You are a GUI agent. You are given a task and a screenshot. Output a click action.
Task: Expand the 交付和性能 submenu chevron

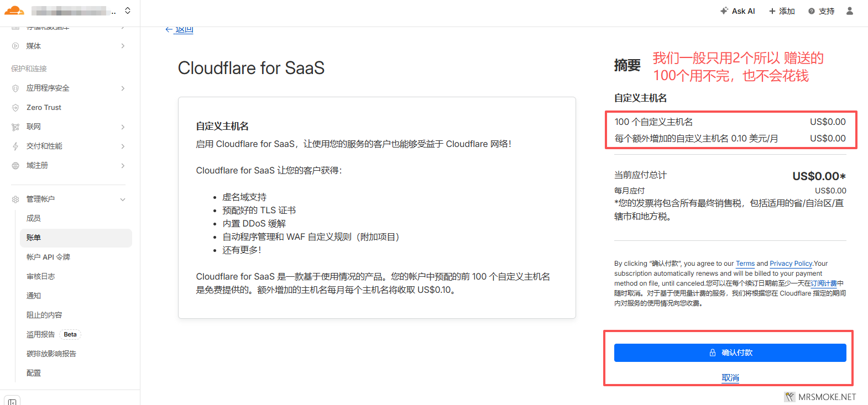[123, 146]
